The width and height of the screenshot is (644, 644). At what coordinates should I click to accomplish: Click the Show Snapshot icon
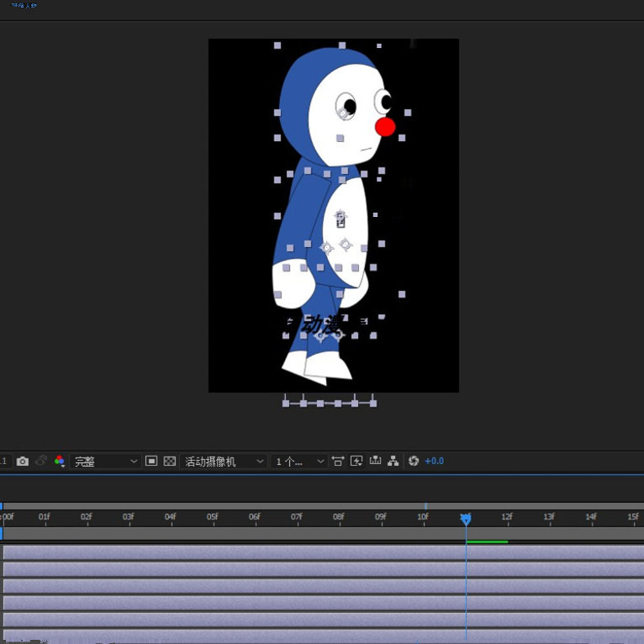point(41,462)
